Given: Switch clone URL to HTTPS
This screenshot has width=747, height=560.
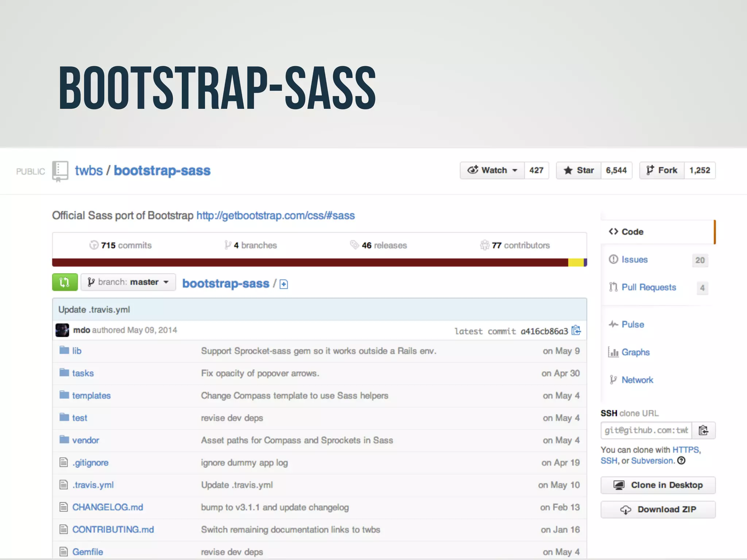Looking at the screenshot, I should (x=686, y=450).
